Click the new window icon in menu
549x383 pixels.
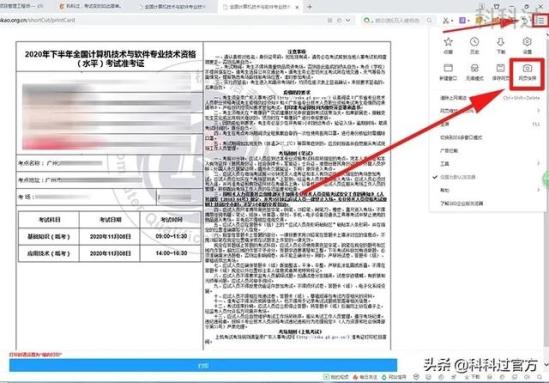[x=448, y=68]
